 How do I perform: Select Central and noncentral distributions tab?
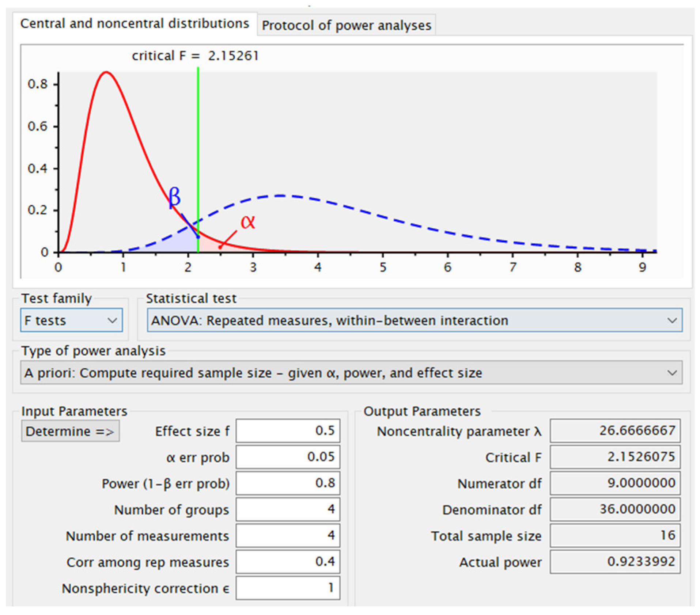click(135, 23)
